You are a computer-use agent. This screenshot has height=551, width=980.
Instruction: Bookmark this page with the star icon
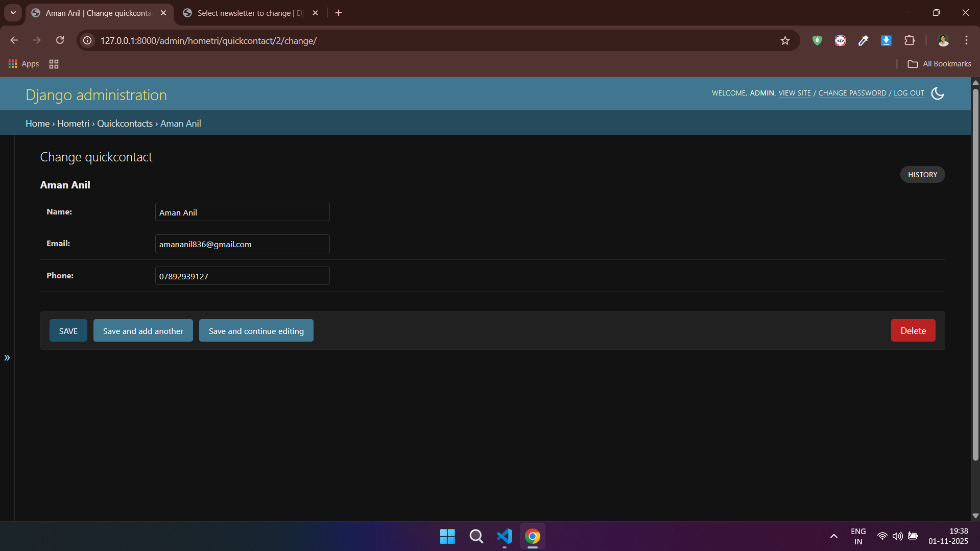pyautogui.click(x=785, y=40)
